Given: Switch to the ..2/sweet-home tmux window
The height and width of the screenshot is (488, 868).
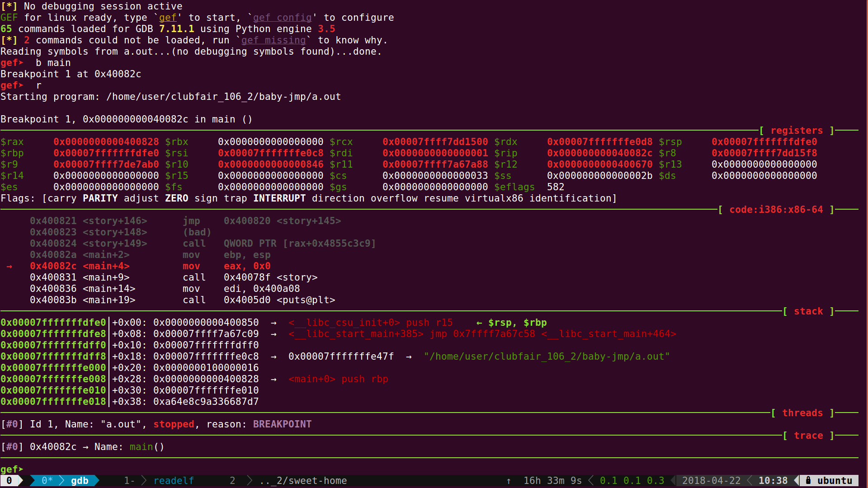Looking at the screenshot, I should (x=303, y=480).
